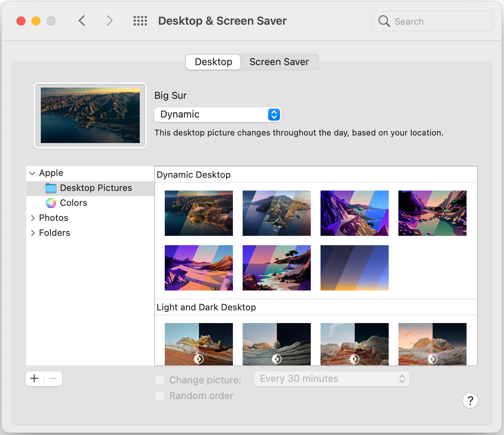Viewport: 504px width, 435px height.
Task: Select the blue-orange gradient dynamic wallpaper
Action: click(x=355, y=268)
